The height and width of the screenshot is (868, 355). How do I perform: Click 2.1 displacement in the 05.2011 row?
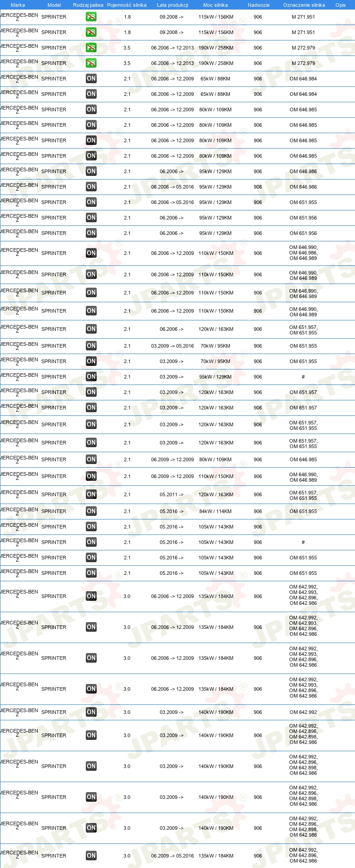pos(127,494)
